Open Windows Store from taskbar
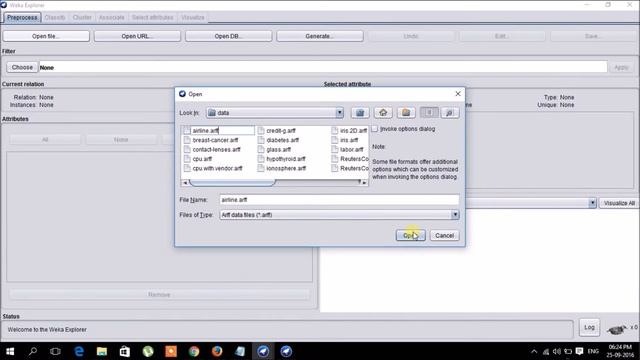 coord(124,351)
